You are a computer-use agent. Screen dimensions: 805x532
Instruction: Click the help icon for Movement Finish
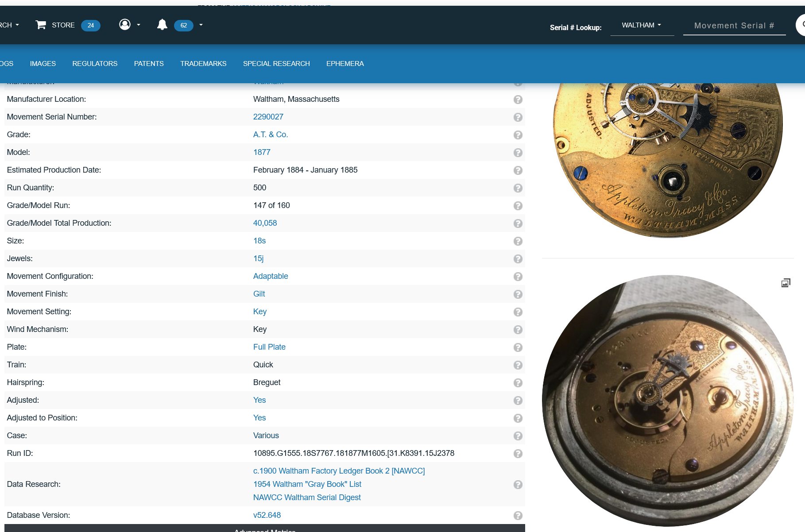(x=518, y=294)
